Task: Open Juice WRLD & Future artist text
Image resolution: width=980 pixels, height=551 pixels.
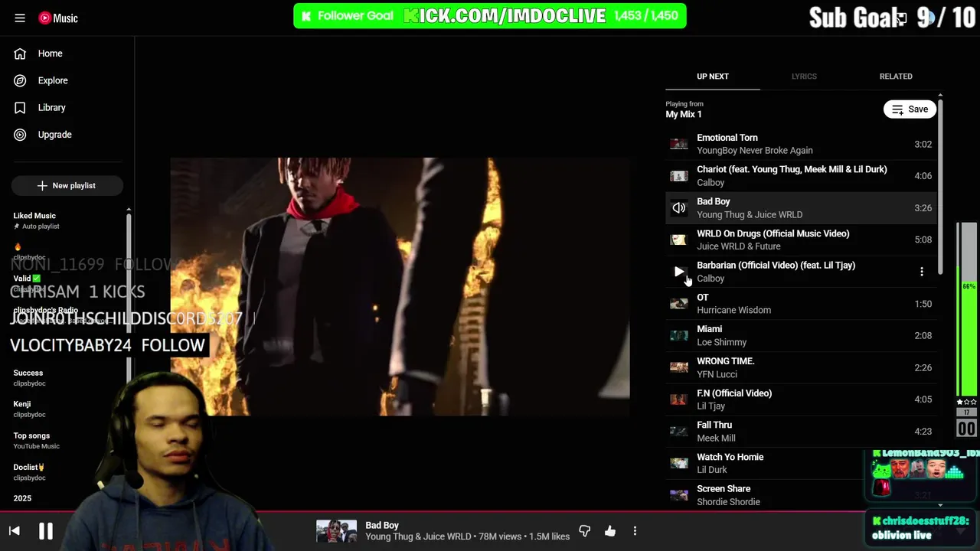Action: tap(739, 246)
